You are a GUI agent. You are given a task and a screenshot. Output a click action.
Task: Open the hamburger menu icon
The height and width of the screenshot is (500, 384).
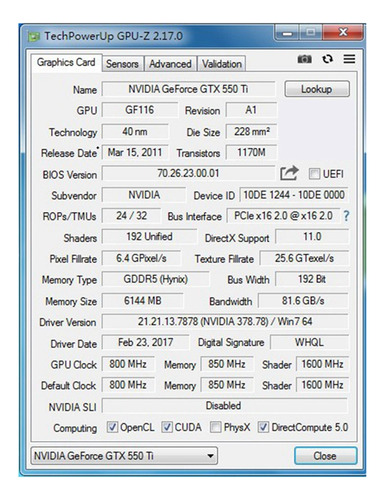(349, 59)
